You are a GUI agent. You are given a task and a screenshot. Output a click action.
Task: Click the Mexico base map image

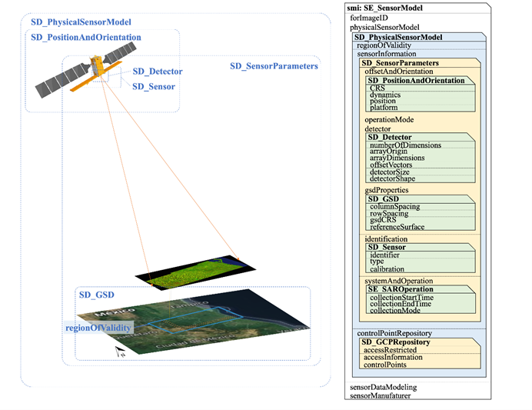(192, 323)
